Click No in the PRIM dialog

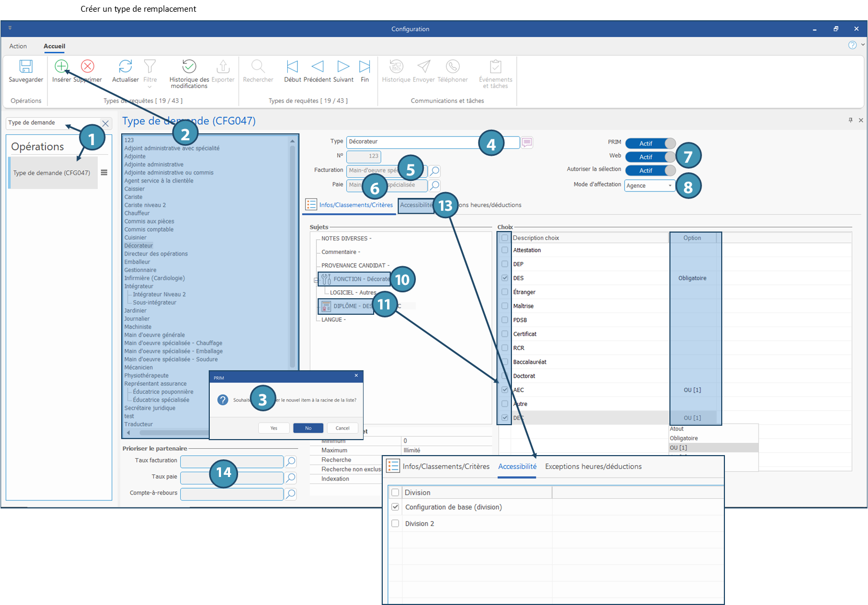click(x=308, y=428)
